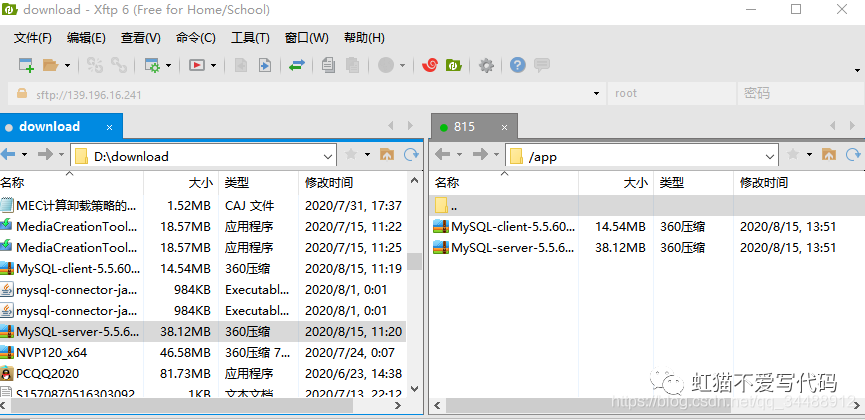Image resolution: width=865 pixels, height=420 pixels.
Task: Click the root username field
Action: 671,94
